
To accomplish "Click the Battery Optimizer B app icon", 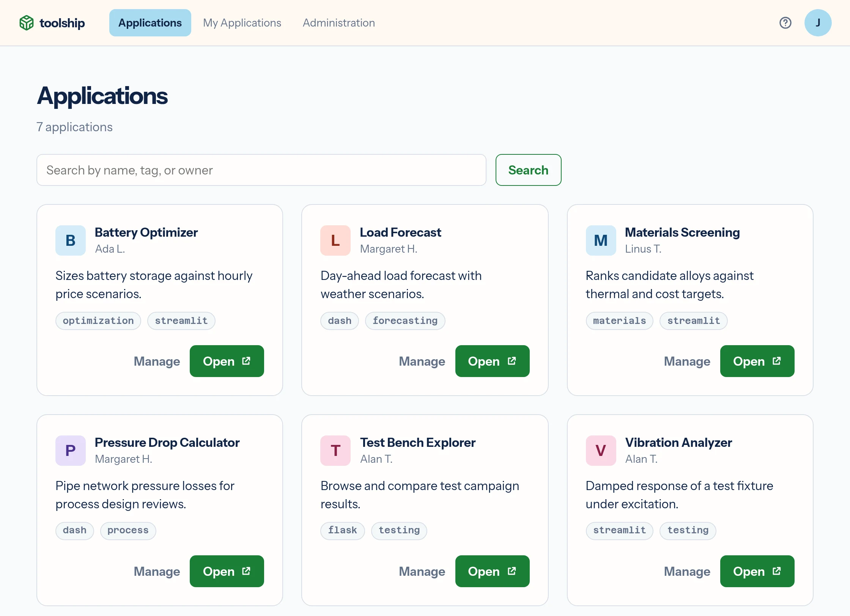I will pos(71,240).
